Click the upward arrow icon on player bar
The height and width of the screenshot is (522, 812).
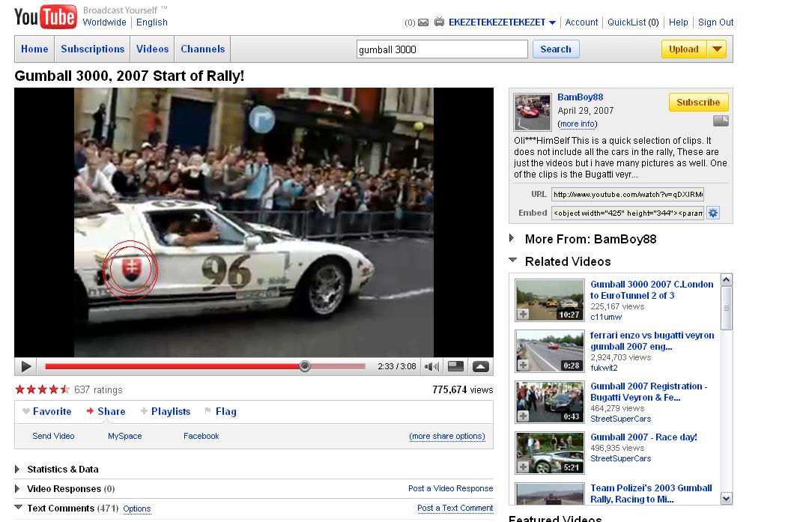pyautogui.click(x=481, y=366)
